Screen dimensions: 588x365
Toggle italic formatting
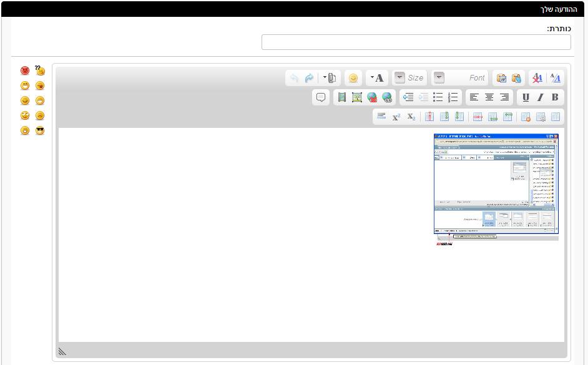tap(540, 97)
